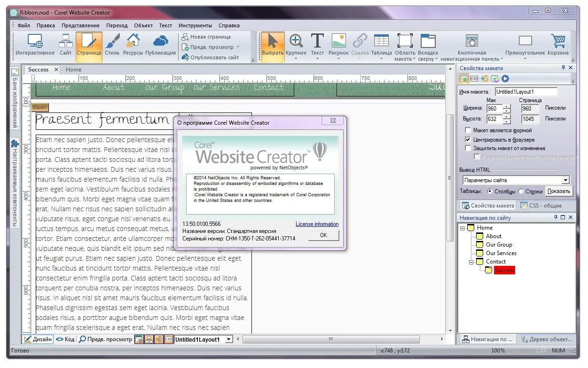Open the Настраиваемые компоненты side panel
Viewport: 588px width, 368px height.
point(15,184)
